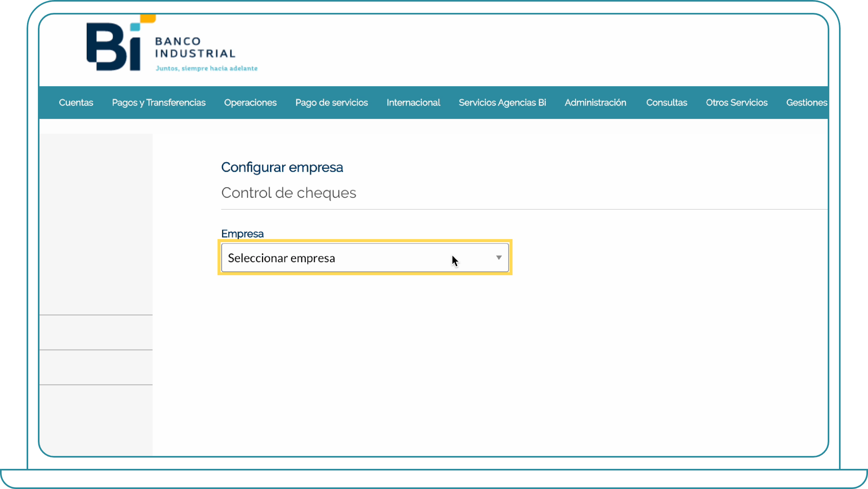This screenshot has height=489, width=868.
Task: Click the Banco Industrial Bi logo
Action: pyautogui.click(x=172, y=44)
